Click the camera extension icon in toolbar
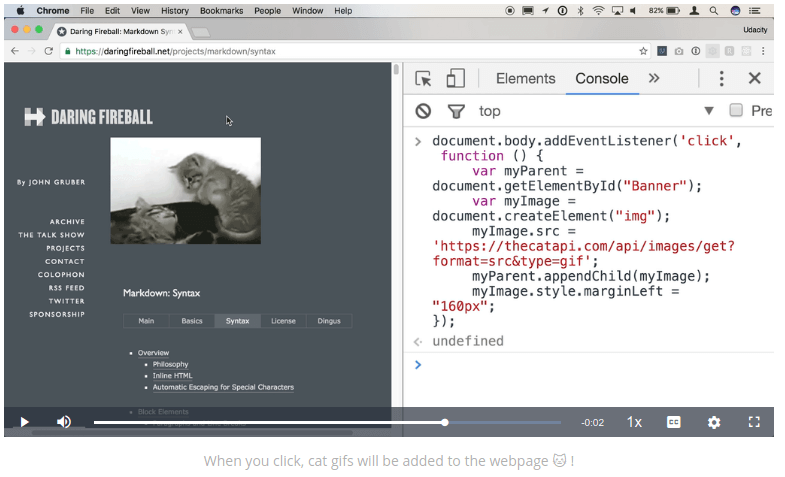Image resolution: width=785 pixels, height=477 pixels. (x=679, y=51)
